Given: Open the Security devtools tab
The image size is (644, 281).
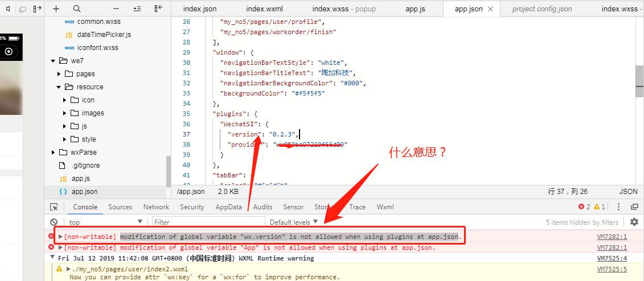Looking at the screenshot, I should (192, 206).
